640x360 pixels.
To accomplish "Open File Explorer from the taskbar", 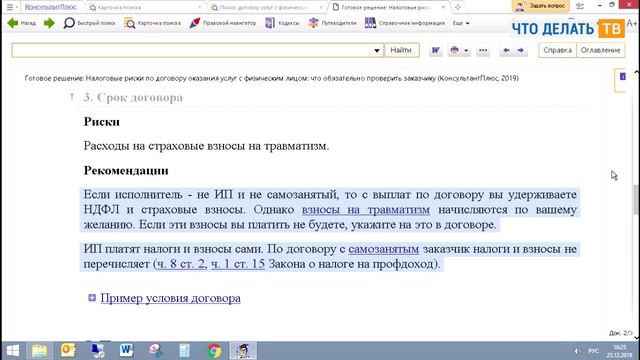I will (40, 351).
